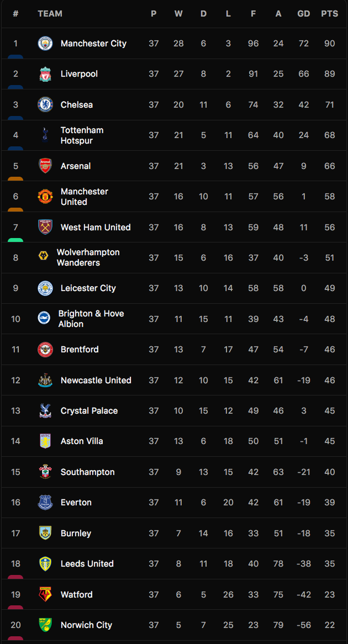Click the Norwich City canary crest
This screenshot has width=348, height=644.
pos(45,625)
